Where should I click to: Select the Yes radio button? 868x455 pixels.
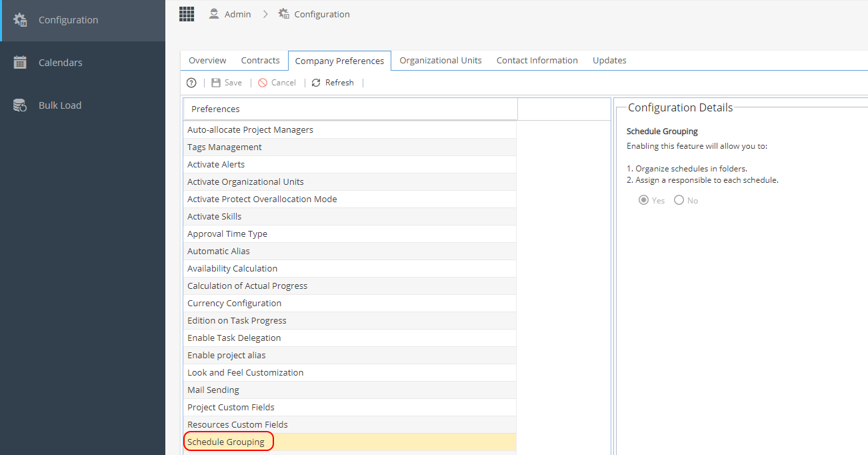click(x=643, y=200)
